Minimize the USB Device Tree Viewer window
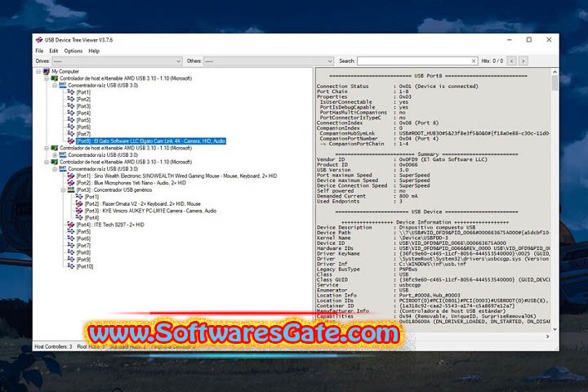Screen dimensions: 588x392 pyautogui.click(x=510, y=40)
